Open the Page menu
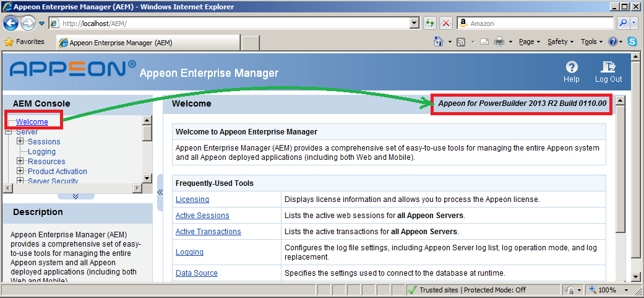This screenshot has height=298, width=644. pyautogui.click(x=529, y=42)
